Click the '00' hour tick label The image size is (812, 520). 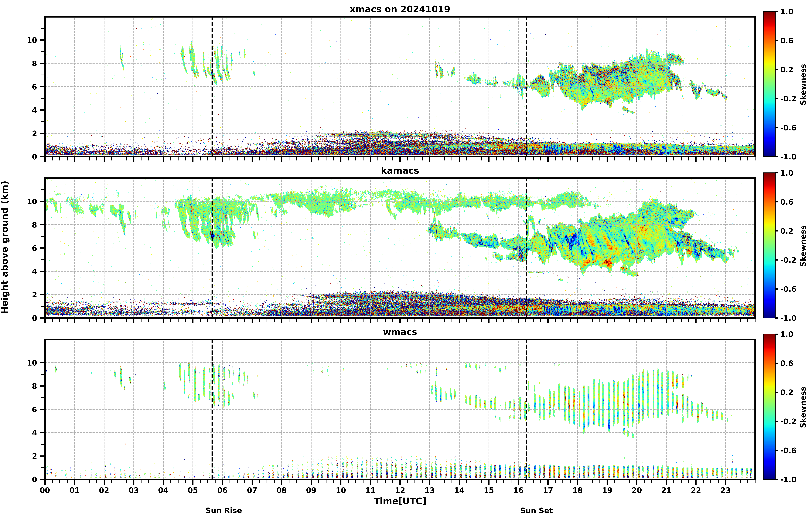45,490
